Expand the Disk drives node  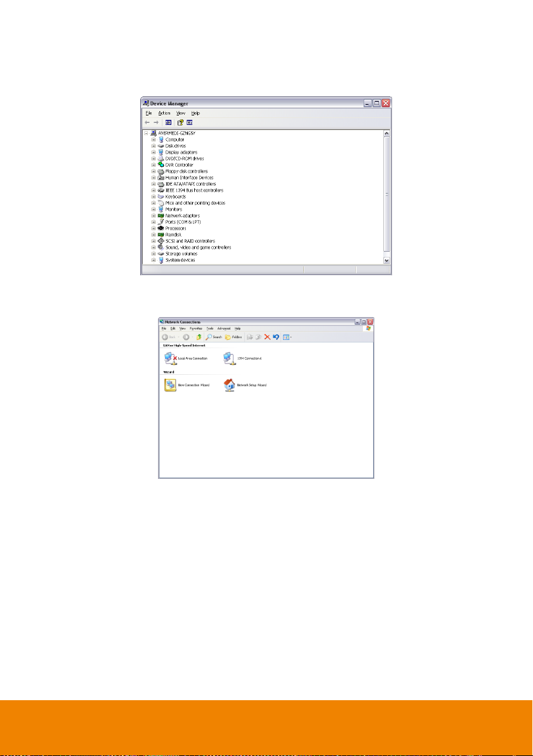(x=154, y=146)
